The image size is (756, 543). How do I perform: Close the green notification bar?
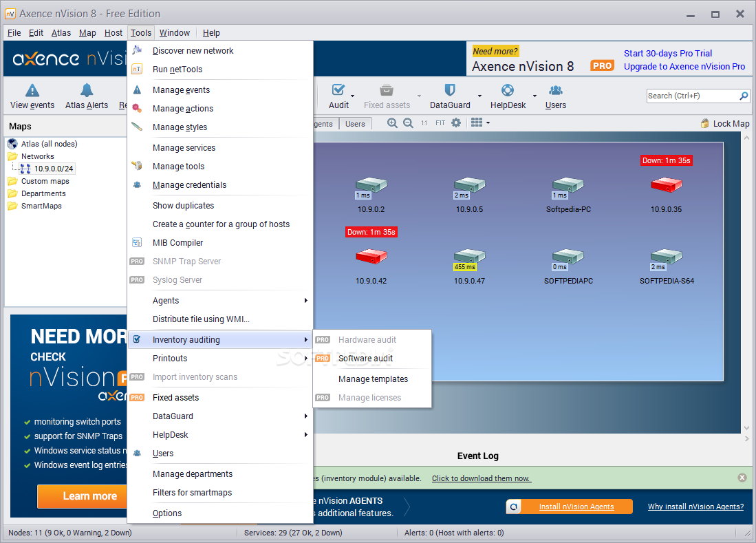[742, 478]
